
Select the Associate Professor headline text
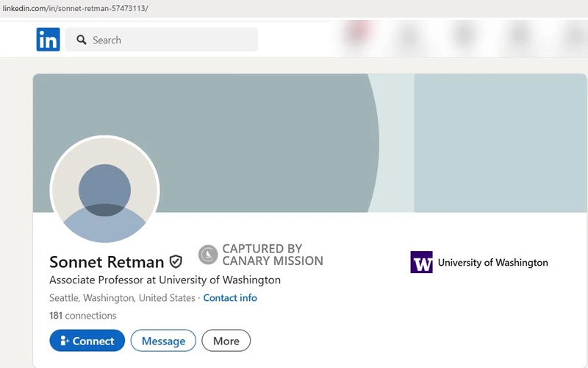pyautogui.click(x=165, y=280)
